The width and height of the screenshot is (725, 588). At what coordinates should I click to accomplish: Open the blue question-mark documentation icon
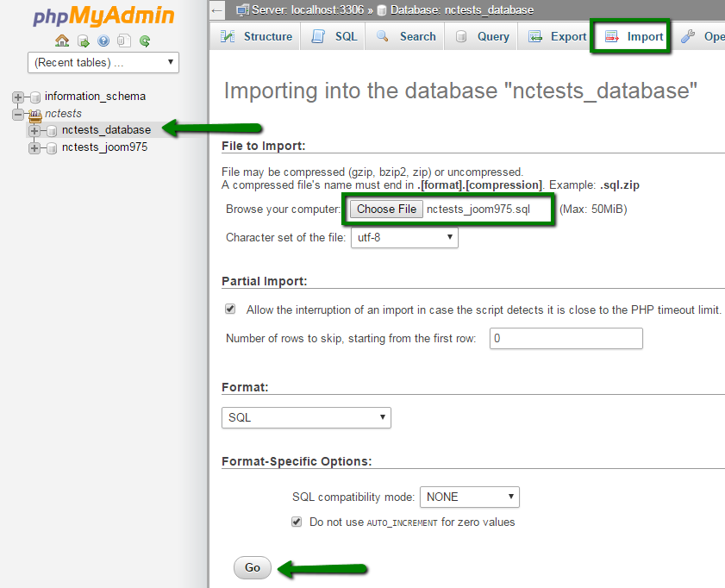[x=103, y=41]
